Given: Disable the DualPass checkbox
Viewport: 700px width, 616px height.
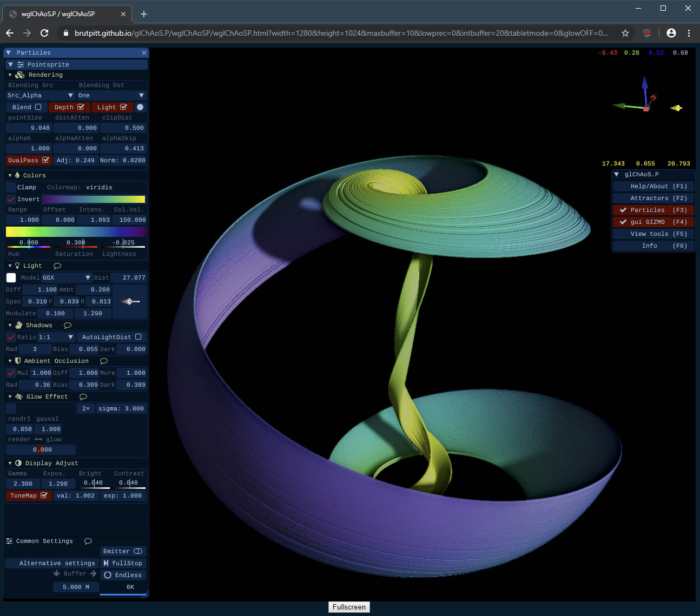Looking at the screenshot, I should [x=45, y=160].
